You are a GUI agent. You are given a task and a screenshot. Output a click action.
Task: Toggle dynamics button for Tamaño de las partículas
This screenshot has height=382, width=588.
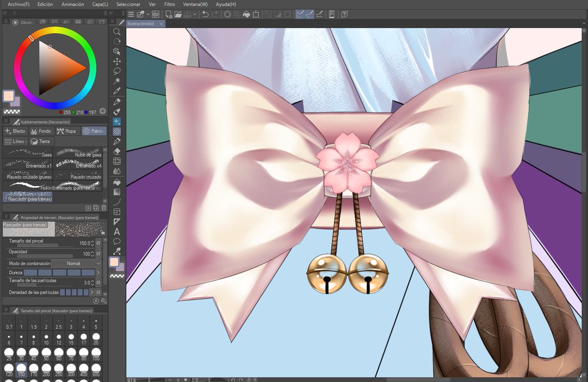[98, 282]
